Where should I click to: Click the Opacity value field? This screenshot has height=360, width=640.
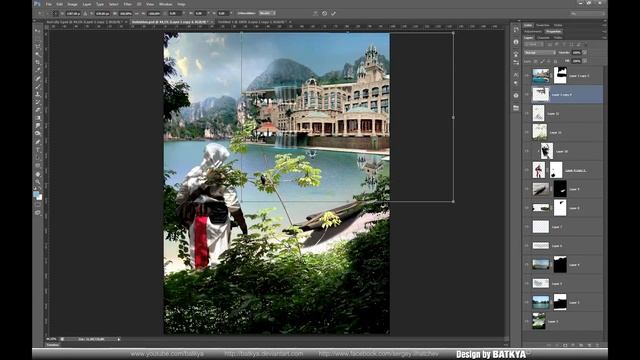pyautogui.click(x=576, y=53)
